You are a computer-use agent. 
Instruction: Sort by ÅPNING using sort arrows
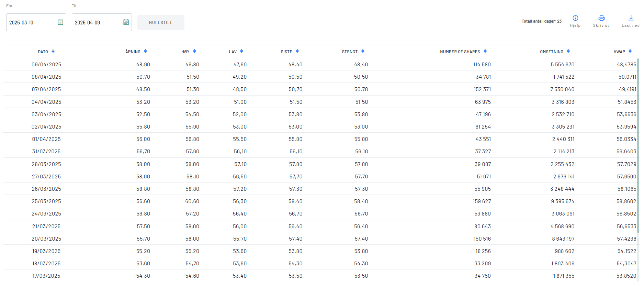(x=146, y=52)
